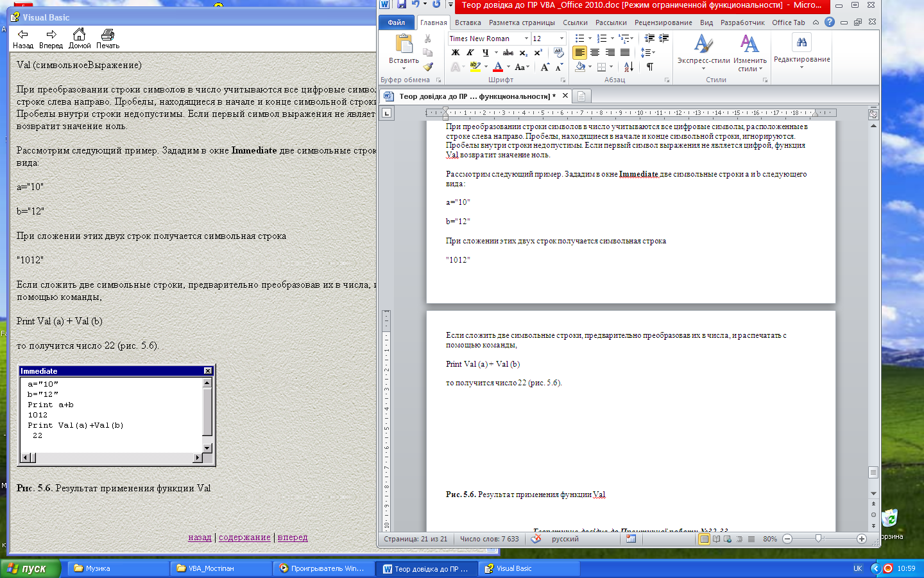Click the Format Painter brush icon

coord(428,67)
